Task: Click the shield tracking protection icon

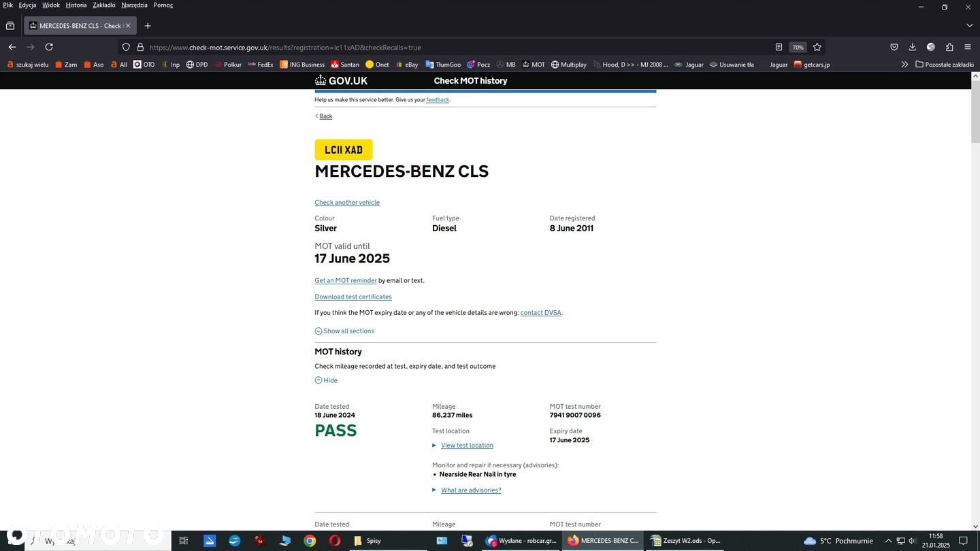Action: coord(126,48)
